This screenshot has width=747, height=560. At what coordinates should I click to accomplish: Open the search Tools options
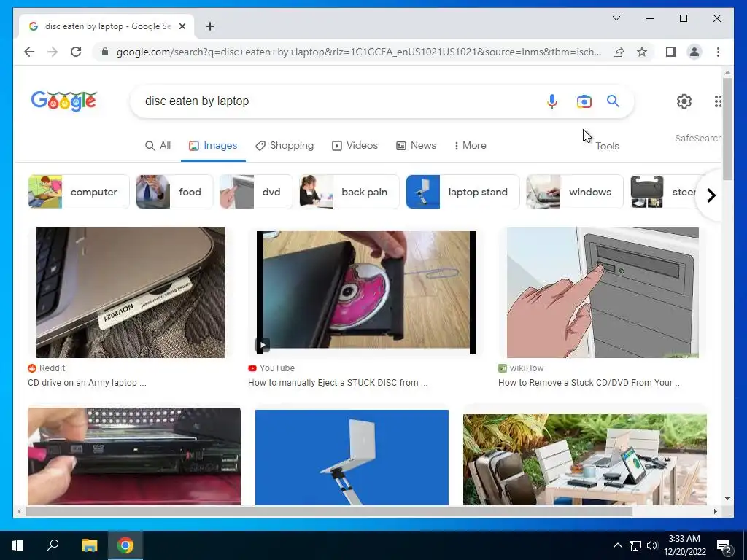point(607,146)
